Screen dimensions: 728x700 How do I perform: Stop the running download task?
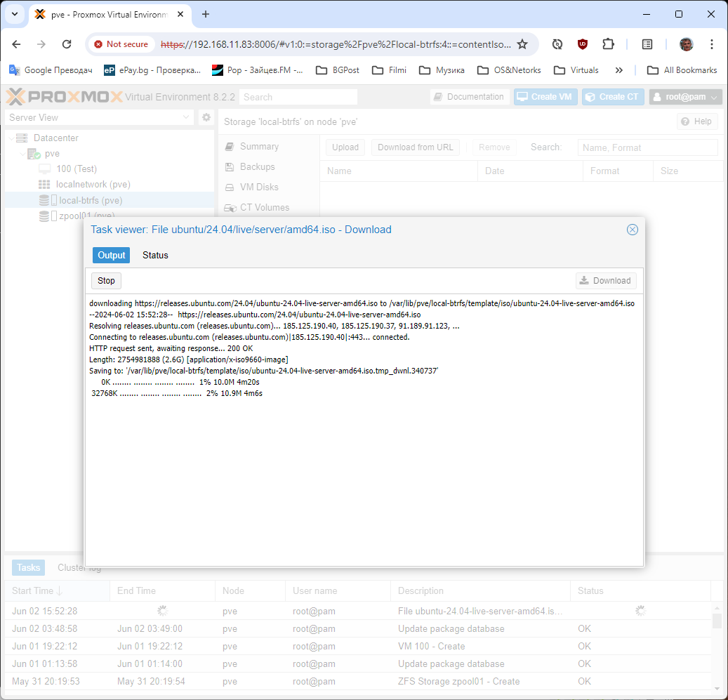coord(106,281)
